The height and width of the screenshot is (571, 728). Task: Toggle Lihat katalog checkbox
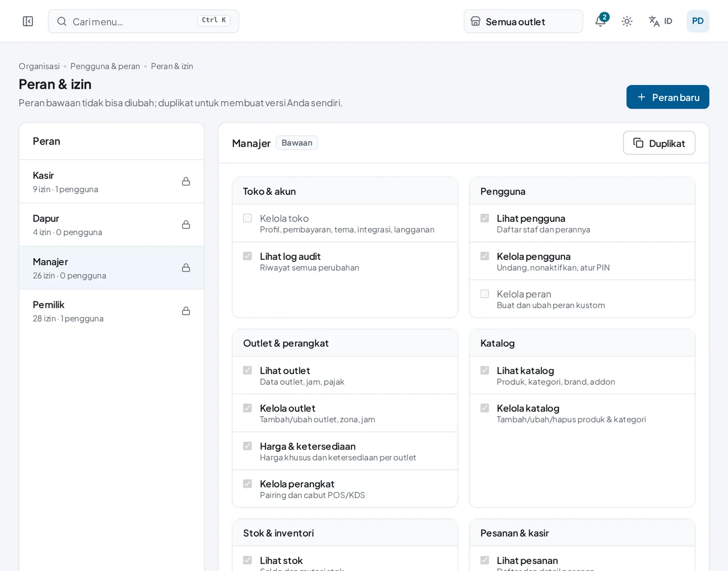tap(485, 370)
